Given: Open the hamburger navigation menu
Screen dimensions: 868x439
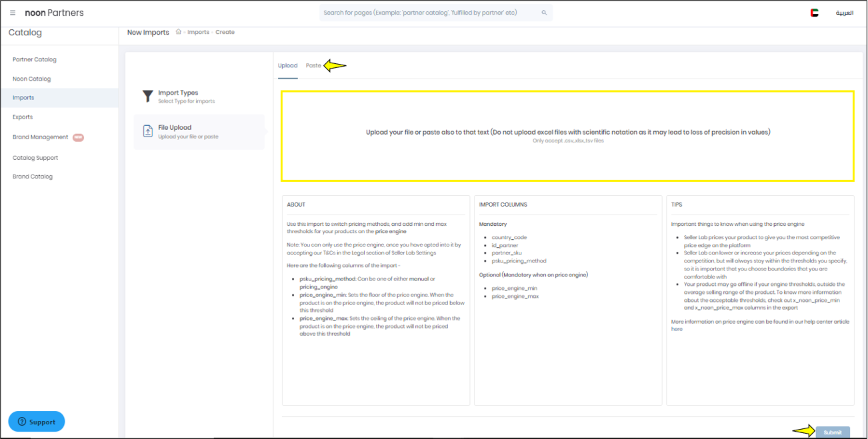Looking at the screenshot, I should (13, 13).
